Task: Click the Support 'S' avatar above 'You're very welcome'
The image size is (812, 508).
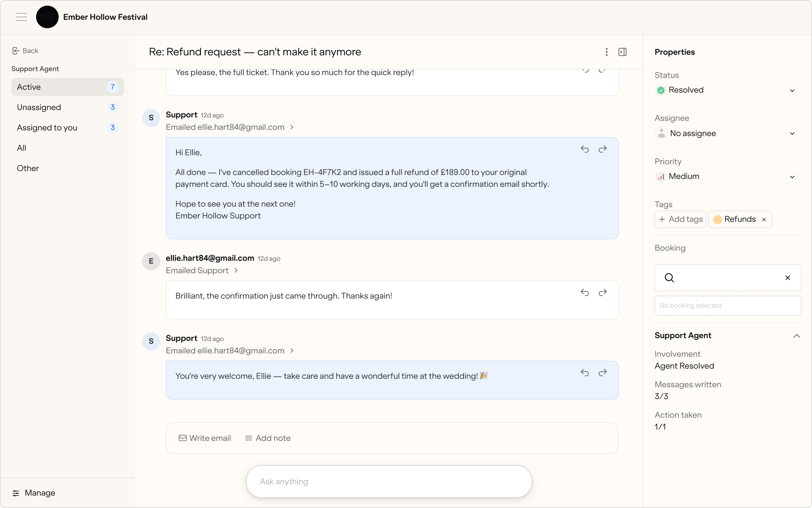Action: (x=151, y=341)
